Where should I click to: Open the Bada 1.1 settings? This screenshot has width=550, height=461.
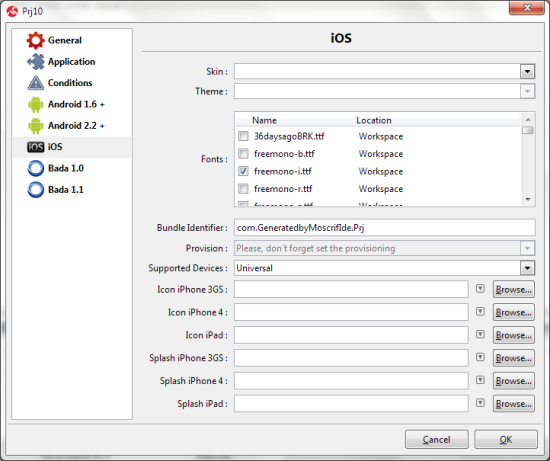66,190
